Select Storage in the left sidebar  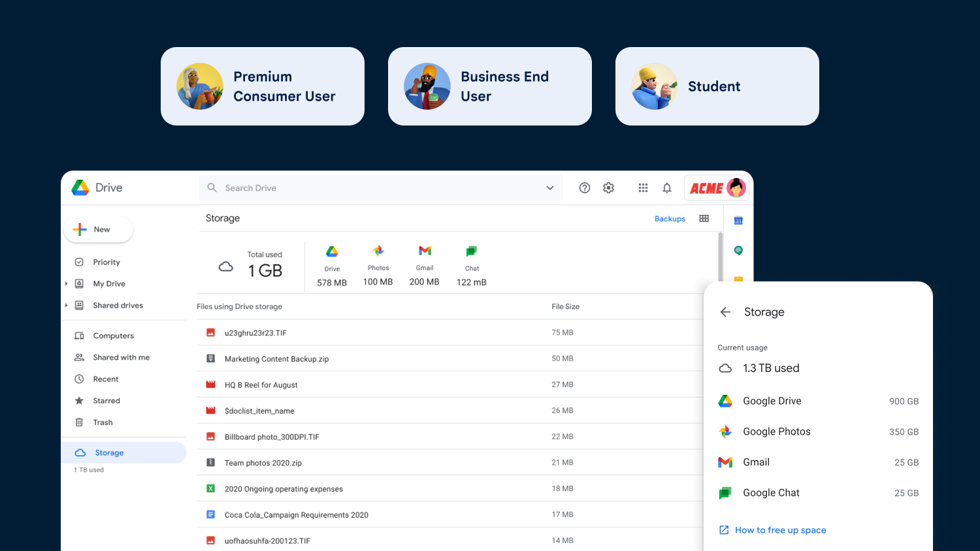[109, 453]
